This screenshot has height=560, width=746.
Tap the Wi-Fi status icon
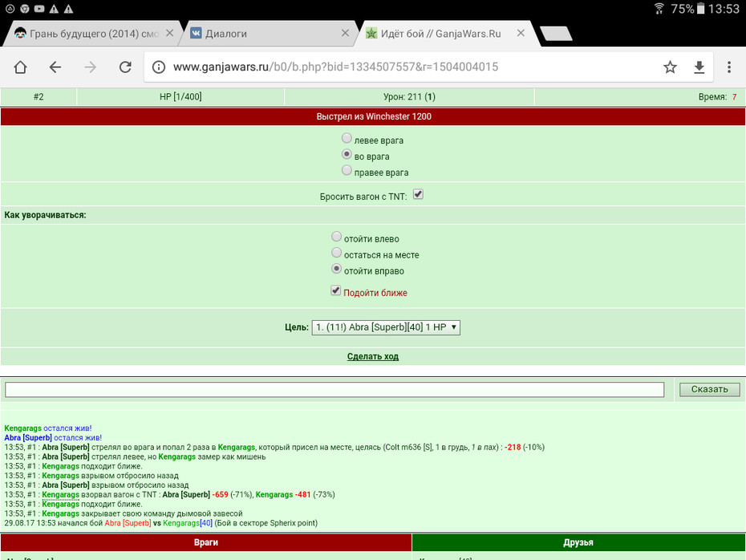point(659,9)
